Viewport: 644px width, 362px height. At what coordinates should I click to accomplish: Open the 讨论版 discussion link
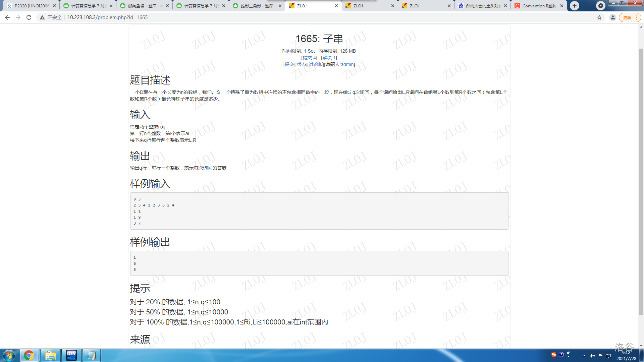[x=316, y=64]
